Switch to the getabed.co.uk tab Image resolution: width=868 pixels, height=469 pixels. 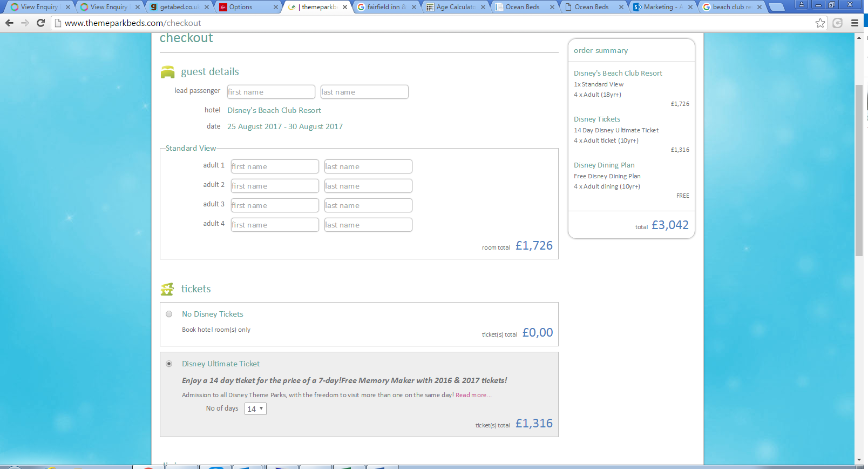(179, 7)
